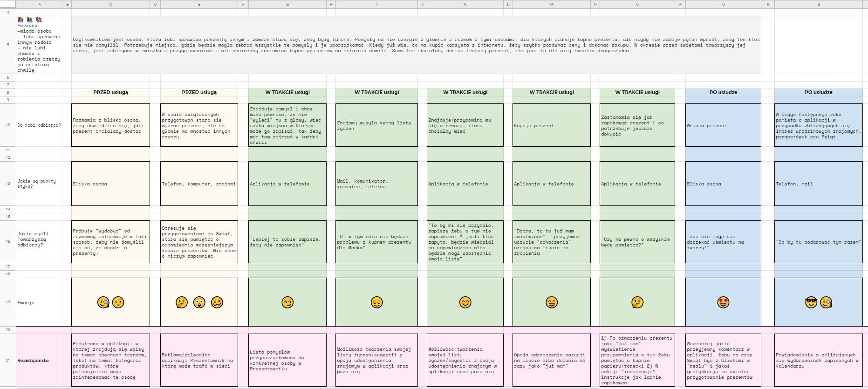The height and width of the screenshot is (389, 868).
Task: Click the 'Emocje' row label
Action: point(40,302)
